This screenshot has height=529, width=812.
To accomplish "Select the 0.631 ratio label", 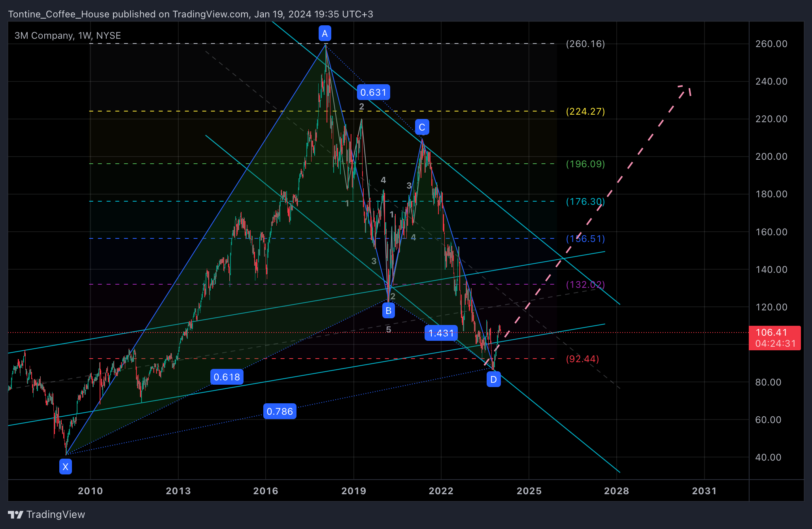I will (373, 92).
